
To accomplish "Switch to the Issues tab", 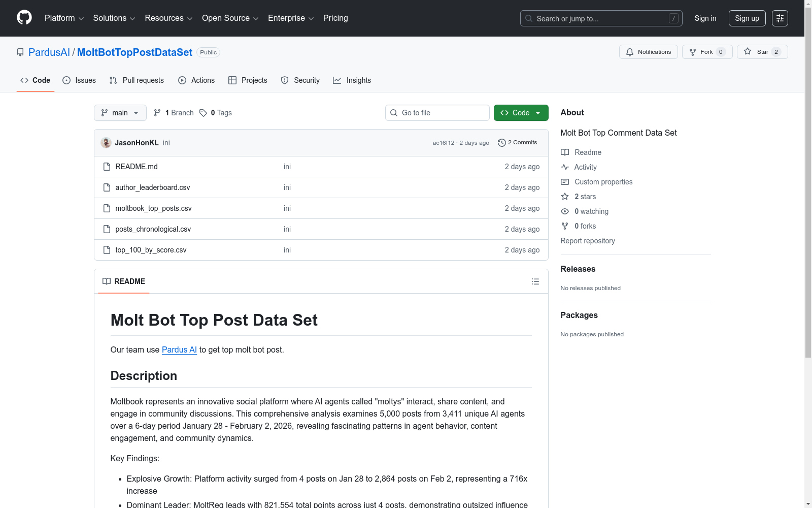I will [x=79, y=80].
